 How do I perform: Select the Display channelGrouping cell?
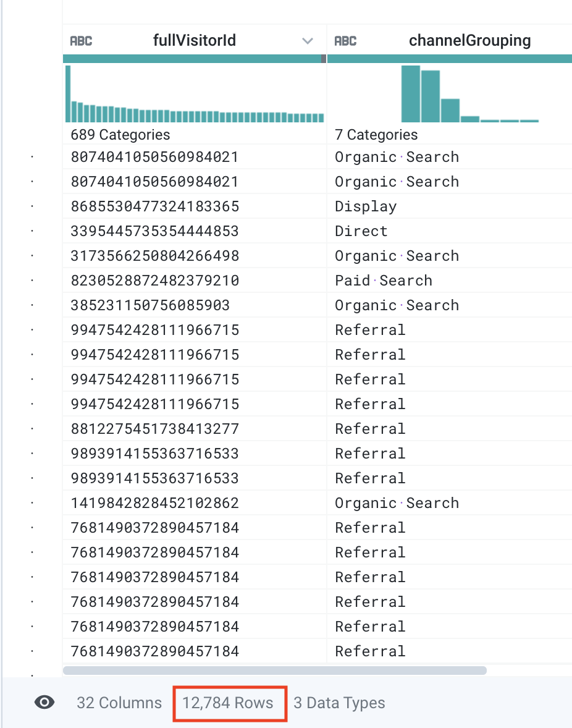(x=366, y=206)
